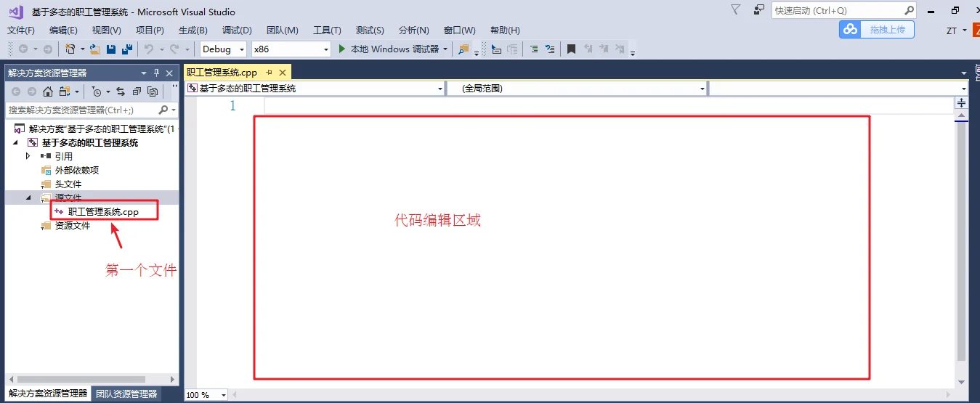The width and height of the screenshot is (980, 403).
Task: Collapse the 源文件 folder node
Action: 28,198
